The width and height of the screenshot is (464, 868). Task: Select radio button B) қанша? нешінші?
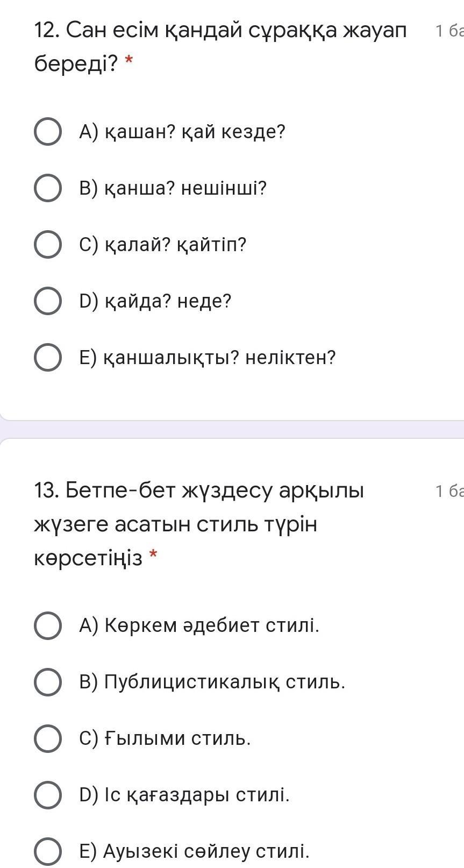click(x=47, y=188)
